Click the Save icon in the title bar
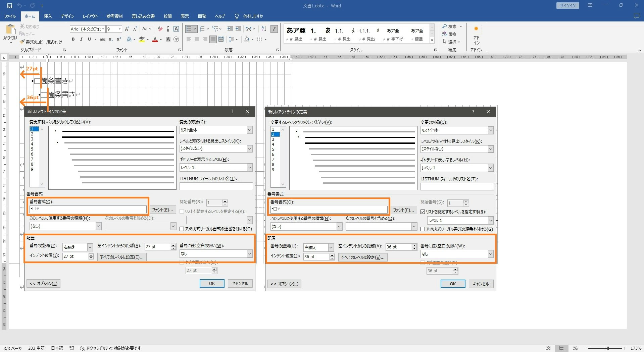This screenshot has height=352, width=644. coord(9,6)
